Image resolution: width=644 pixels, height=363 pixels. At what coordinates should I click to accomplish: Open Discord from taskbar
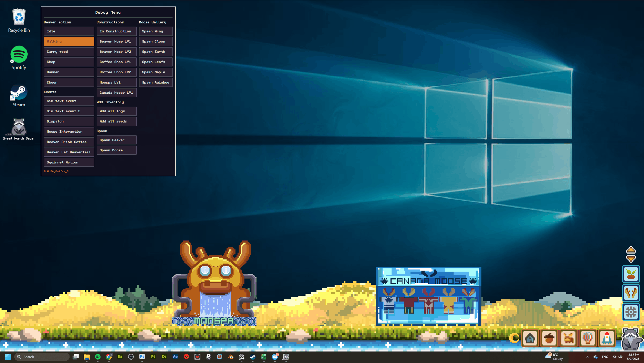point(275,357)
